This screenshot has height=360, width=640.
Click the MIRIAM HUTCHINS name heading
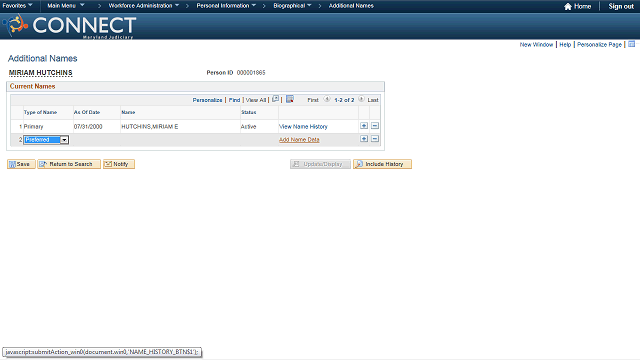pyautogui.click(x=41, y=73)
